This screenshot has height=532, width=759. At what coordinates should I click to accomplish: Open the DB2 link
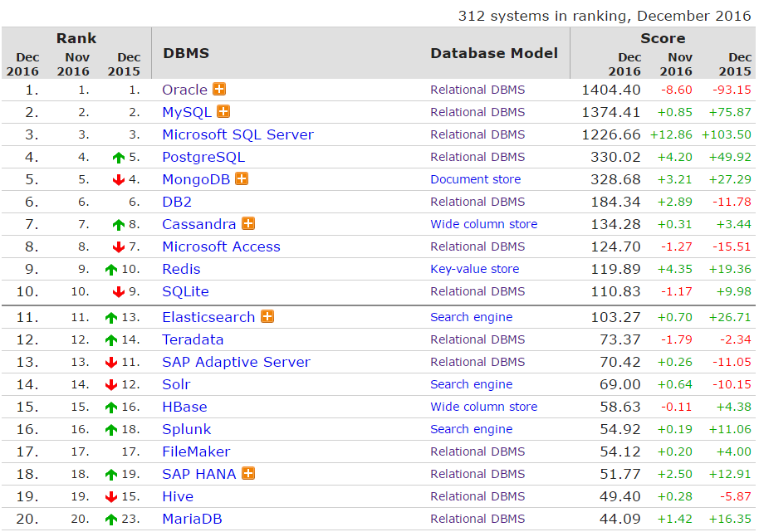tap(177, 202)
